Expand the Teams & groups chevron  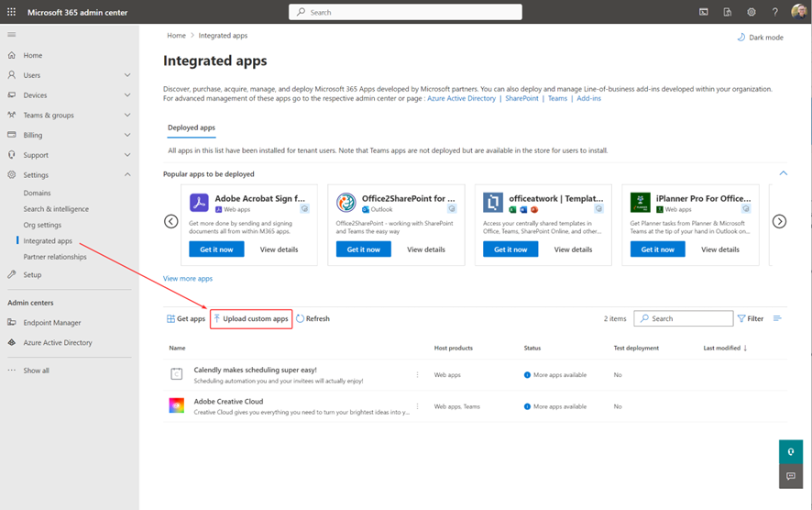pyautogui.click(x=127, y=115)
